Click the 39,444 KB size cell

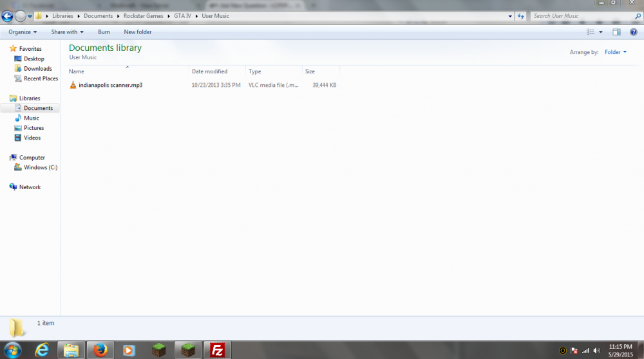[324, 85]
